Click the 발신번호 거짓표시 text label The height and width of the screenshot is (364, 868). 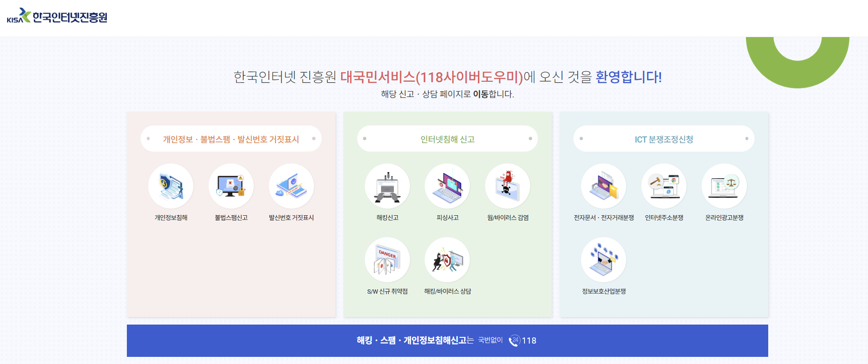coord(292,218)
